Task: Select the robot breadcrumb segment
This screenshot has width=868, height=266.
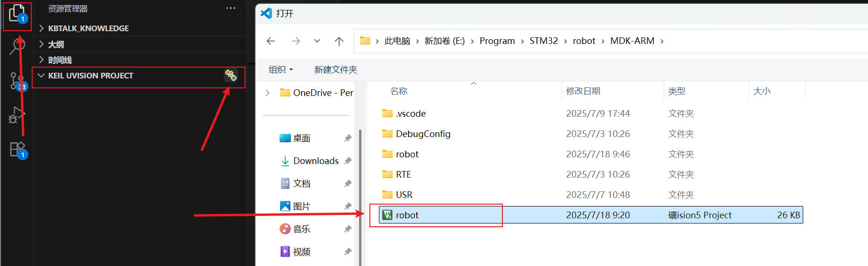Action: click(584, 41)
